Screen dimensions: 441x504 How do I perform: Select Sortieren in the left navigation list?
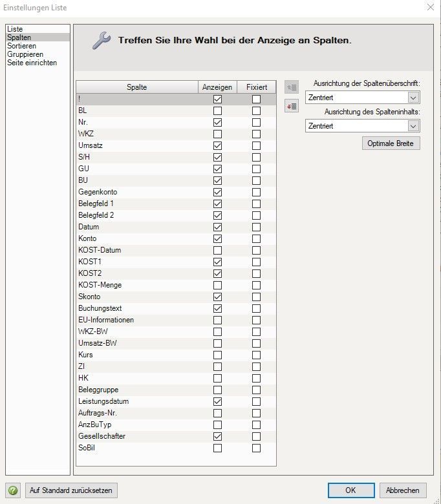point(21,47)
